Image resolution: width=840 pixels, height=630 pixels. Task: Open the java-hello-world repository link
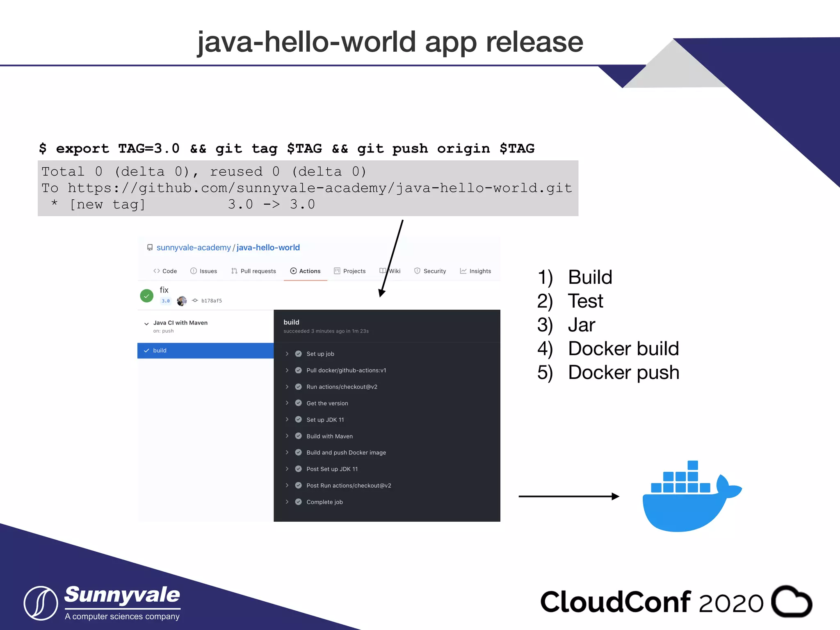(x=268, y=248)
